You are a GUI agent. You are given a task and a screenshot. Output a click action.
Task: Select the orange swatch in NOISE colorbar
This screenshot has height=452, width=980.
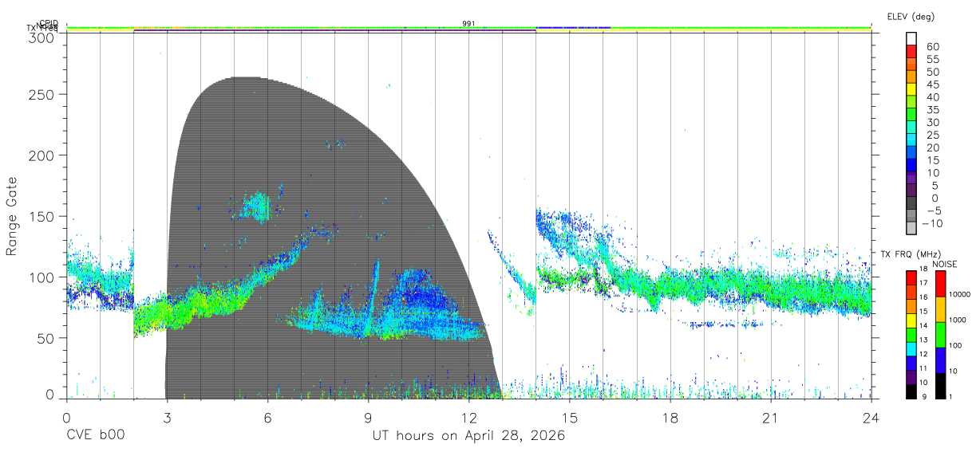[x=940, y=309]
